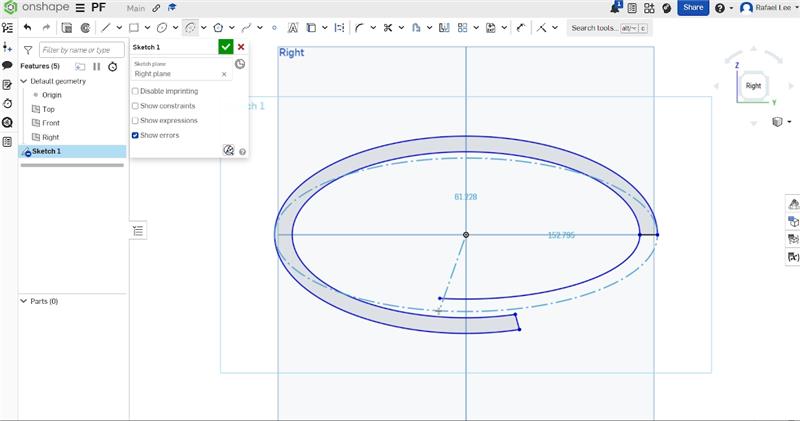Accept Sketch 1 with green checkmark
Image resolution: width=800 pixels, height=421 pixels.
click(x=226, y=47)
